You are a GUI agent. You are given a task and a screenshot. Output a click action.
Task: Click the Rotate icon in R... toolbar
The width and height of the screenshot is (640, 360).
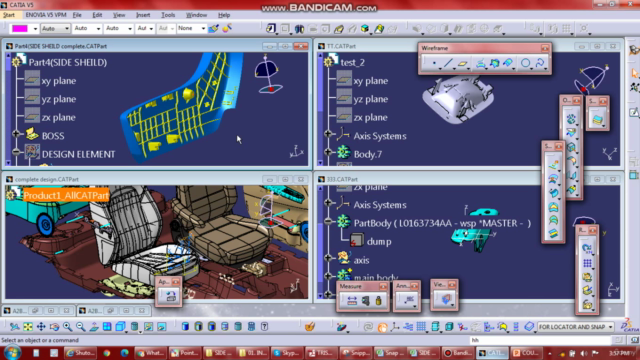[587, 248]
